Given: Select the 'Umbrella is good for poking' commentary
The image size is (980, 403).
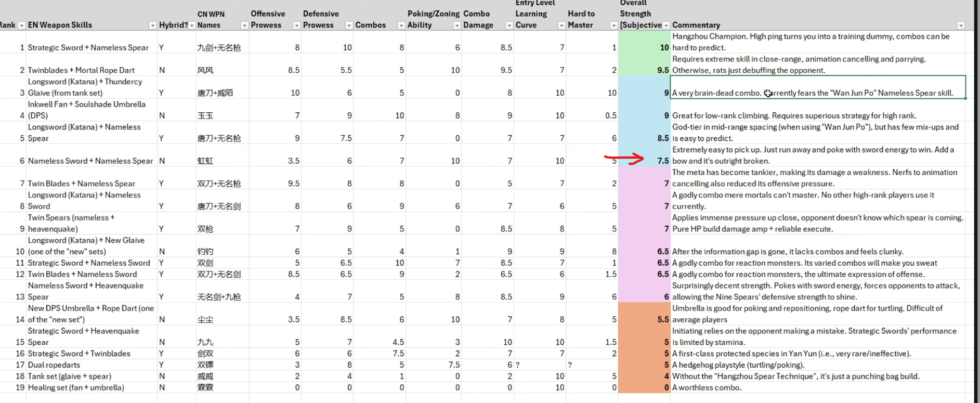Looking at the screenshot, I should coord(818,314).
